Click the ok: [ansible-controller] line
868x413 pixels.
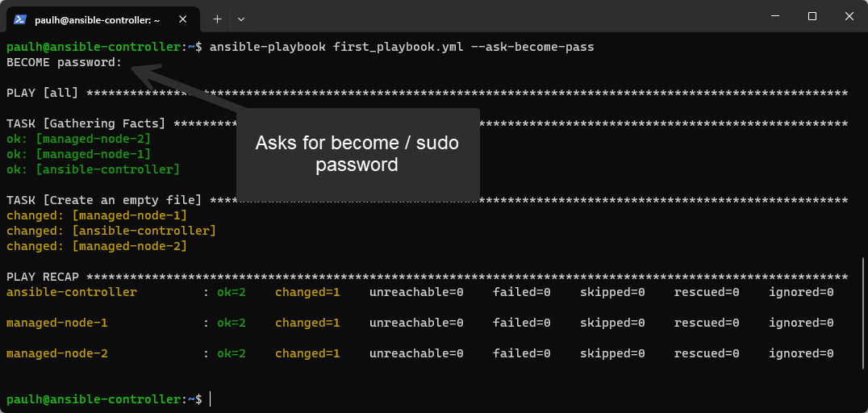click(93, 169)
